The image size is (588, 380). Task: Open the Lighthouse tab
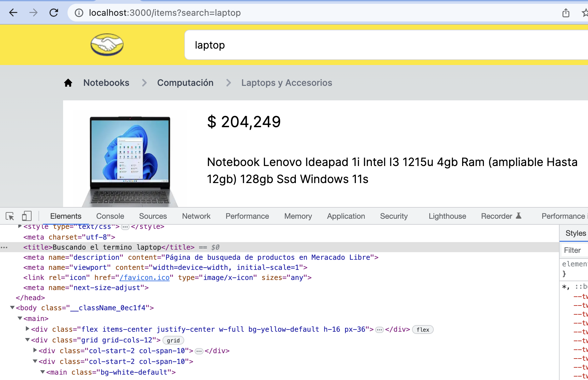(x=447, y=216)
